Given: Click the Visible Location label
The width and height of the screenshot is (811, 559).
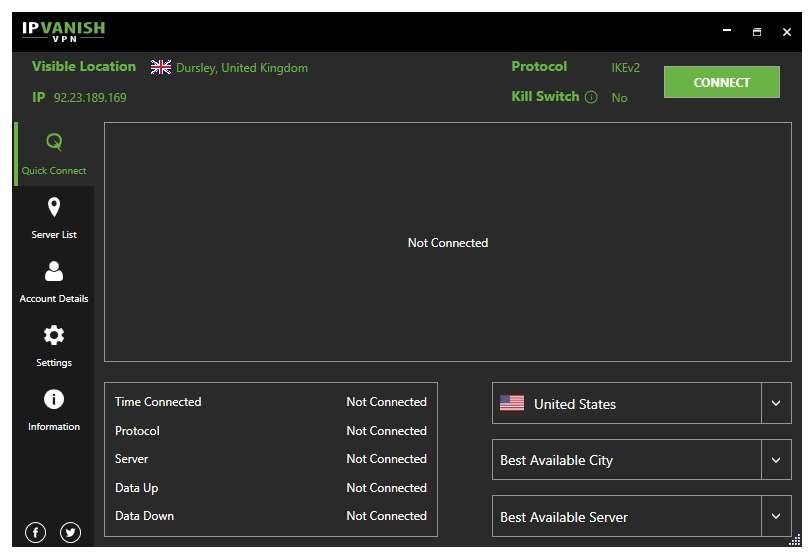Looking at the screenshot, I should [x=84, y=66].
